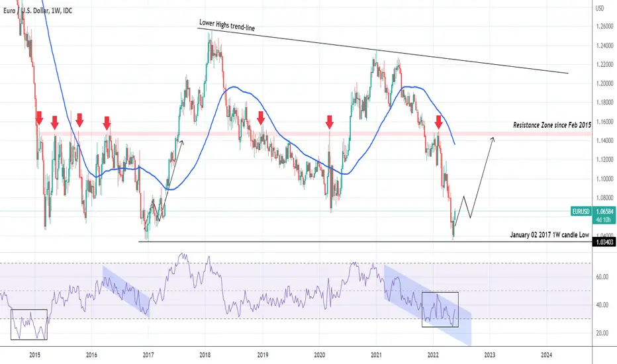Click the EURUSD price tag on axis
617x364 pixels.
[x=581, y=211]
